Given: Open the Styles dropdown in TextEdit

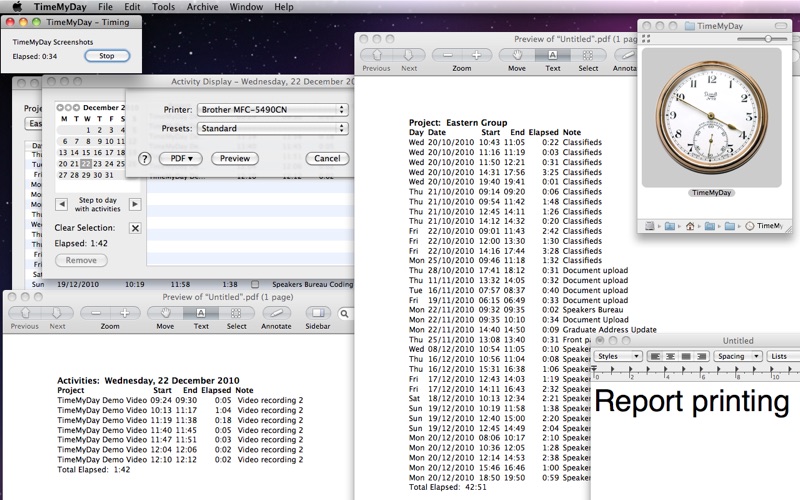Looking at the screenshot, I should pyautogui.click(x=618, y=356).
